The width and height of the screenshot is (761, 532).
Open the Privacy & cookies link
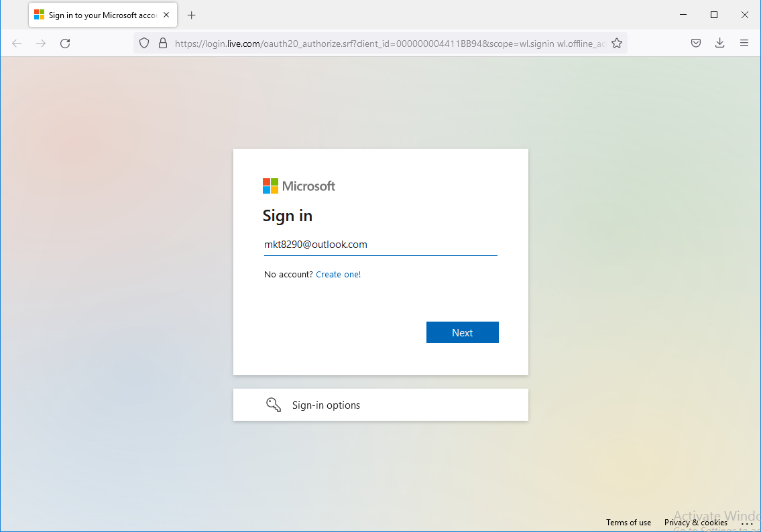click(x=696, y=523)
